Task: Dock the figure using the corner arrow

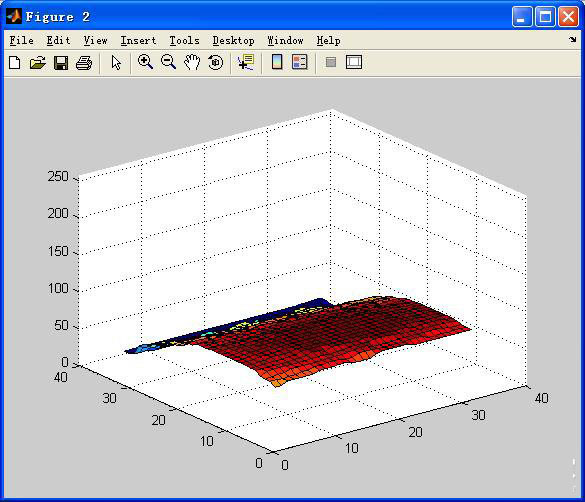Action: 572,40
